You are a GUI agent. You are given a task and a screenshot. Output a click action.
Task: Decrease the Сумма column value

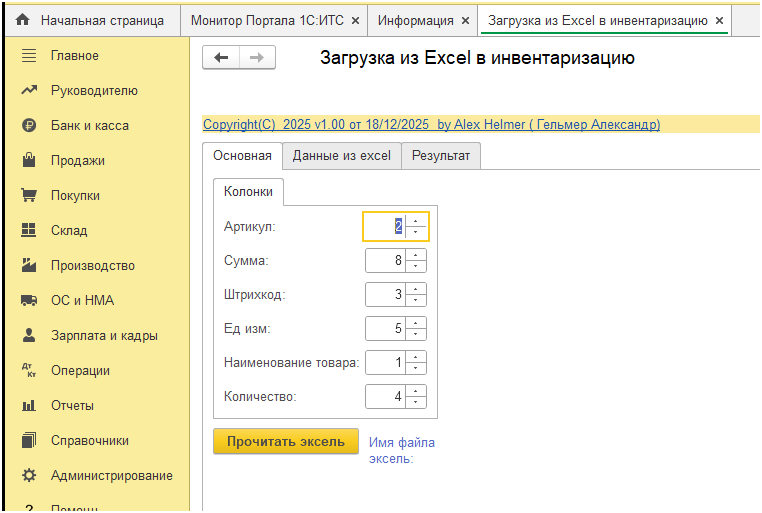(416, 267)
